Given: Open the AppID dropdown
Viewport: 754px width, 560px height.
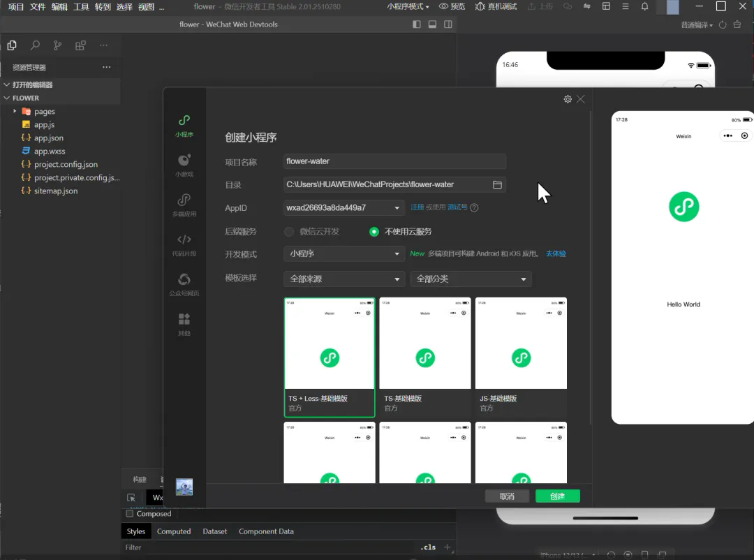Looking at the screenshot, I should click(x=343, y=208).
